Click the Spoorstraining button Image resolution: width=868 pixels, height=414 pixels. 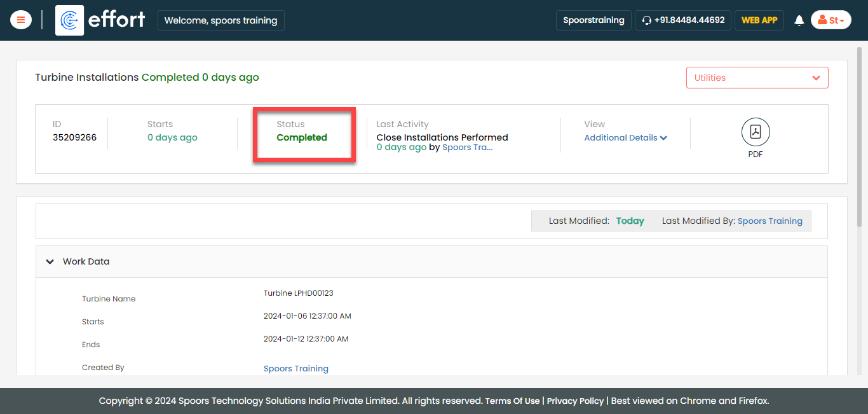593,20
